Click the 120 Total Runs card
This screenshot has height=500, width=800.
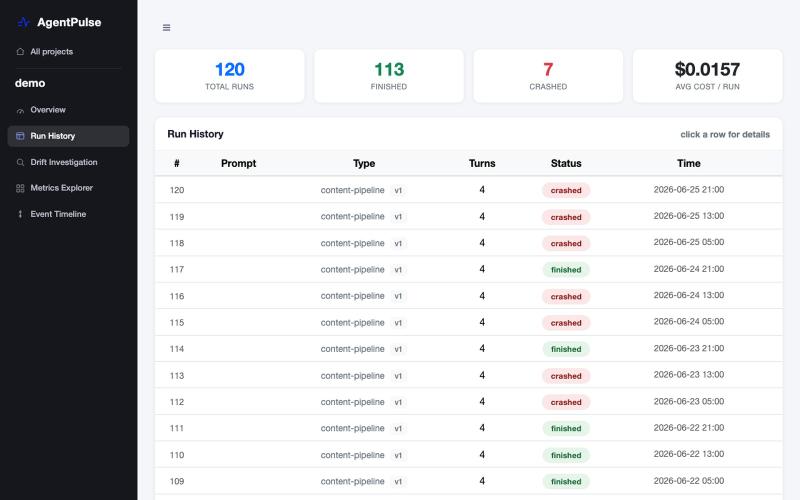pyautogui.click(x=230, y=76)
